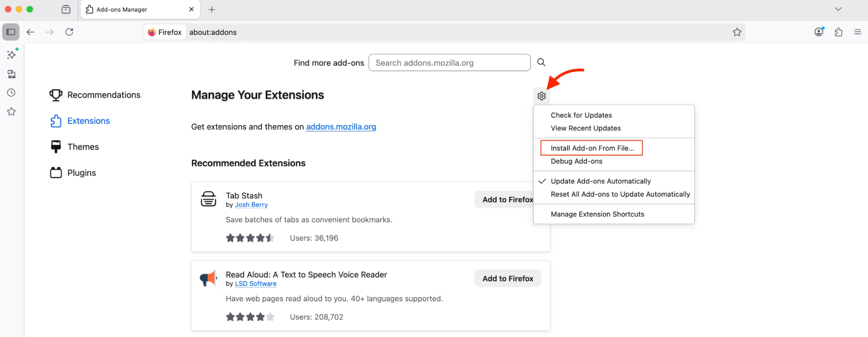Click the Search addons.mozilla.org field
This screenshot has height=337, width=868.
pyautogui.click(x=449, y=63)
